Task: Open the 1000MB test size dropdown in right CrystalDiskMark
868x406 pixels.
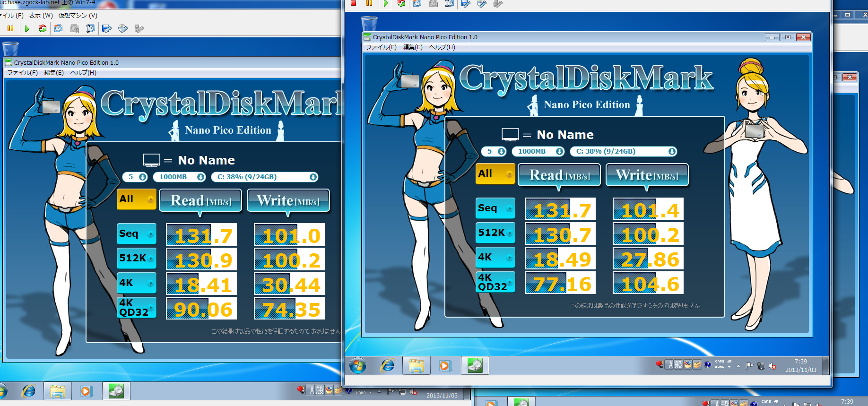Action: click(538, 151)
